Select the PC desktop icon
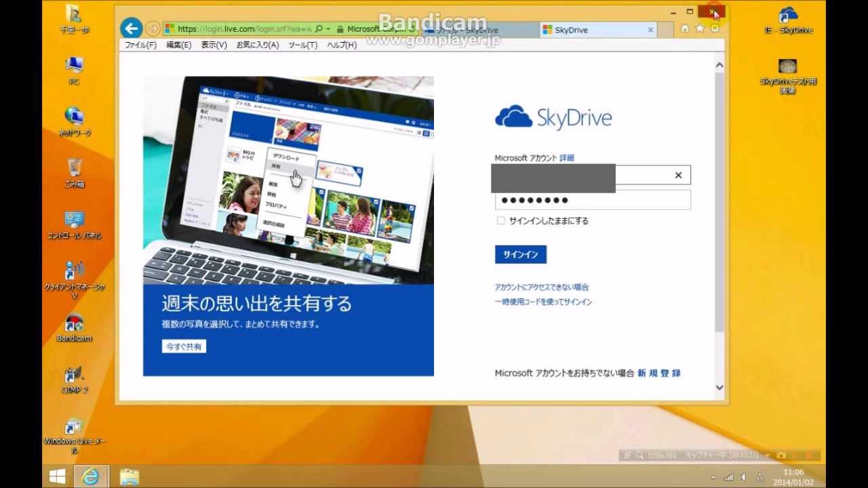 [x=74, y=70]
